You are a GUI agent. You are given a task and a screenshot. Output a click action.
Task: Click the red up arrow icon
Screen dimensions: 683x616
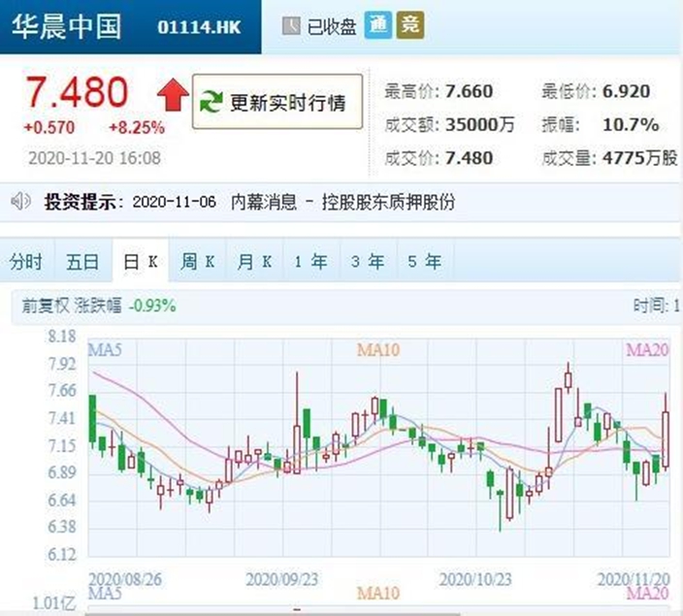173,94
